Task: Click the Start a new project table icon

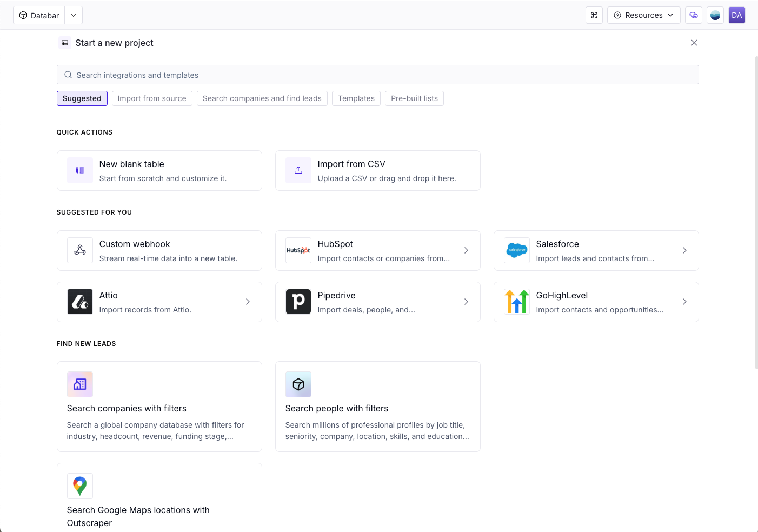Action: click(x=65, y=43)
